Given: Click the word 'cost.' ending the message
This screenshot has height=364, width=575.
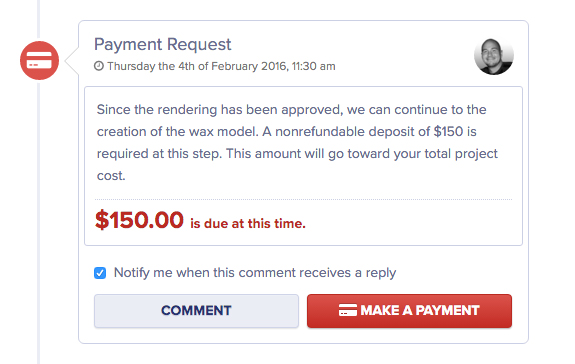Looking at the screenshot, I should coord(111,176).
